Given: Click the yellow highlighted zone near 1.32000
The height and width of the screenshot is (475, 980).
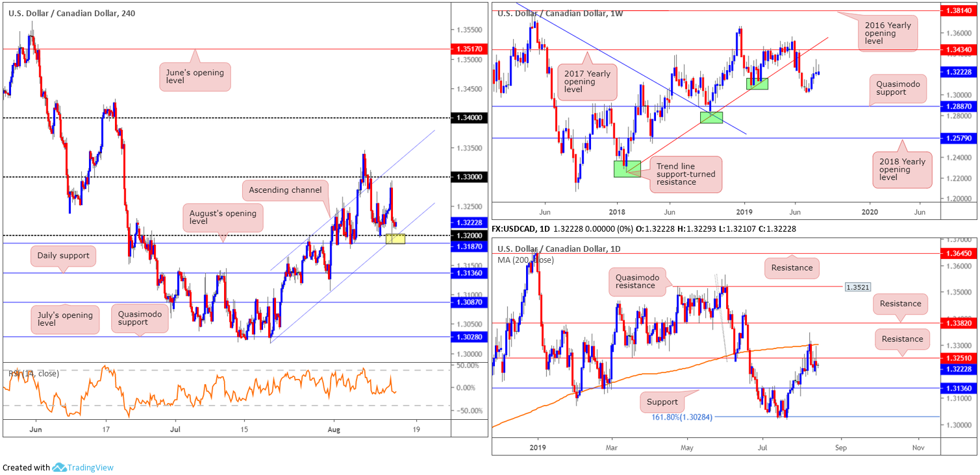Looking at the screenshot, I should 395,239.
